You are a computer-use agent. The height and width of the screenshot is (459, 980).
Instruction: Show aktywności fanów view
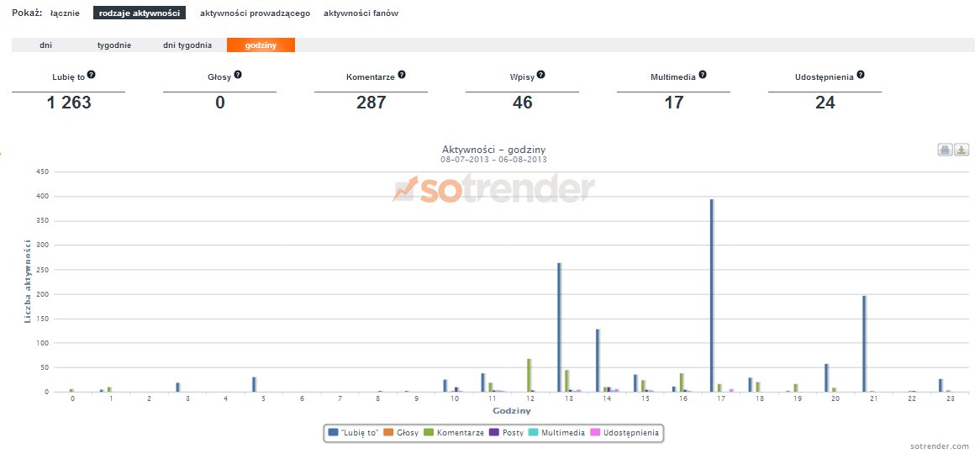tap(361, 13)
